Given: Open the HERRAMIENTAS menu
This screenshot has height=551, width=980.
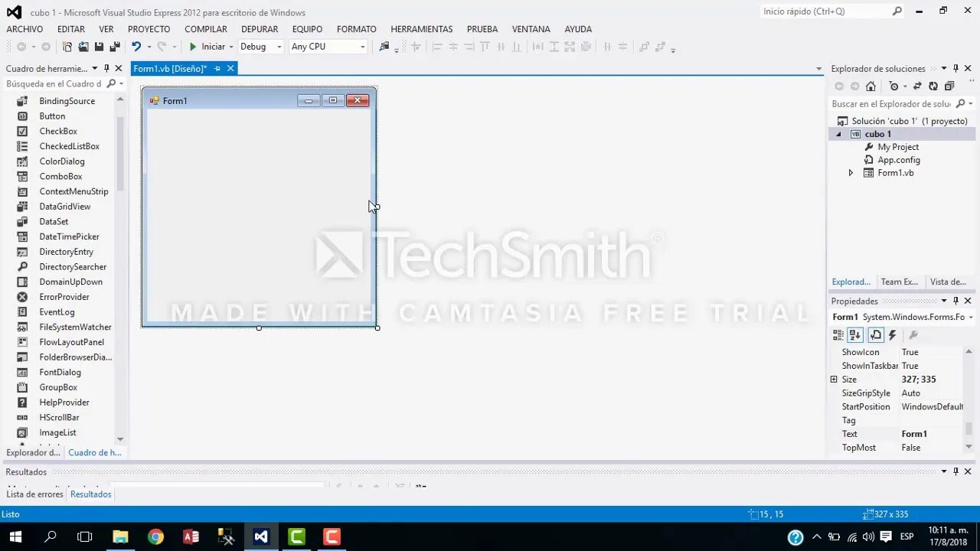Looking at the screenshot, I should tap(422, 29).
